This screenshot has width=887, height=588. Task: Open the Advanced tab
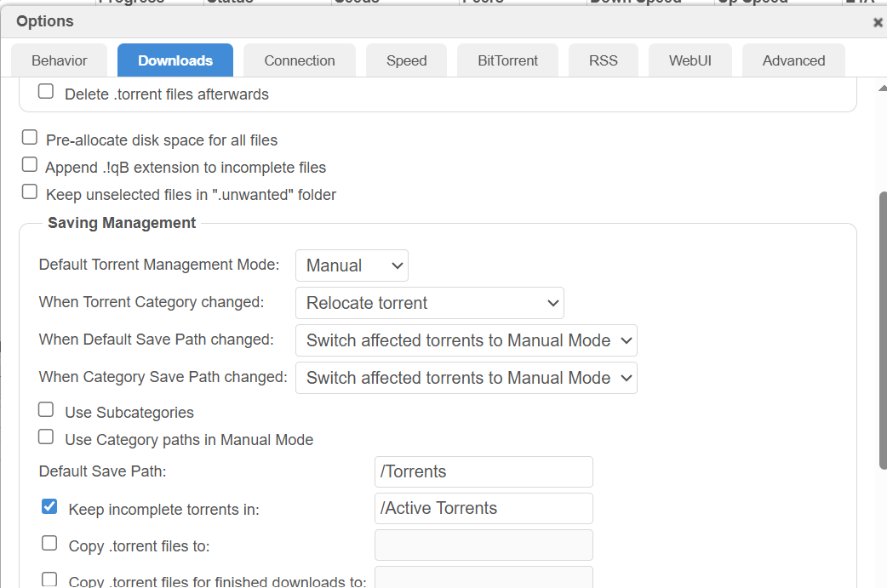793,60
